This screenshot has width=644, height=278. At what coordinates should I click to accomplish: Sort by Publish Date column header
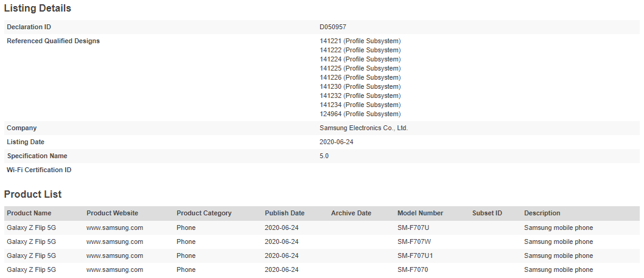(x=284, y=213)
